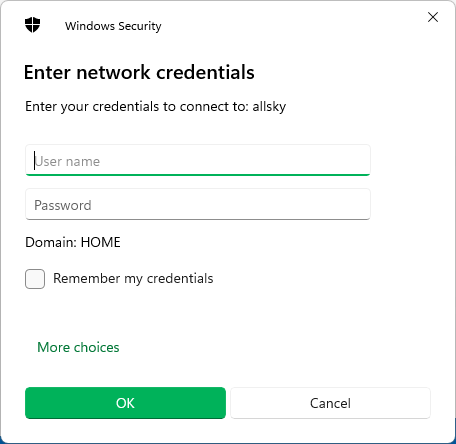
Task: Cancel the credentials prompt
Action: [x=330, y=403]
